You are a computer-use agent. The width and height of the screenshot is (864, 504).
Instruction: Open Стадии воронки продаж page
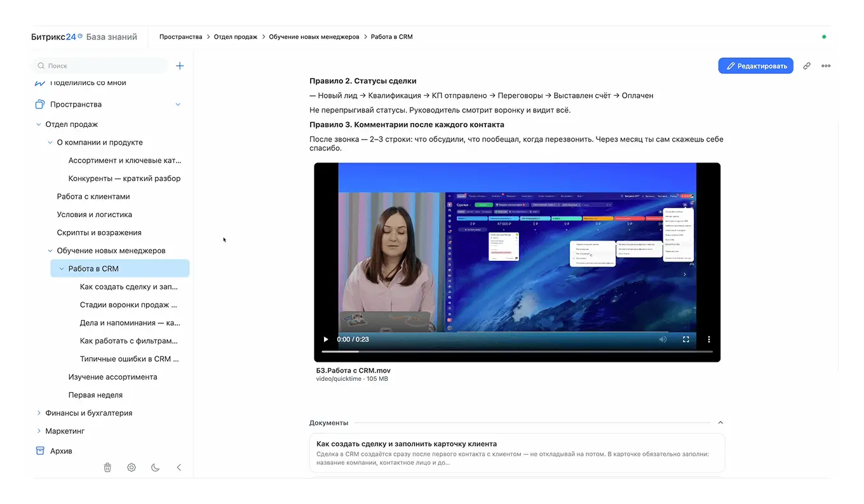[x=128, y=305]
